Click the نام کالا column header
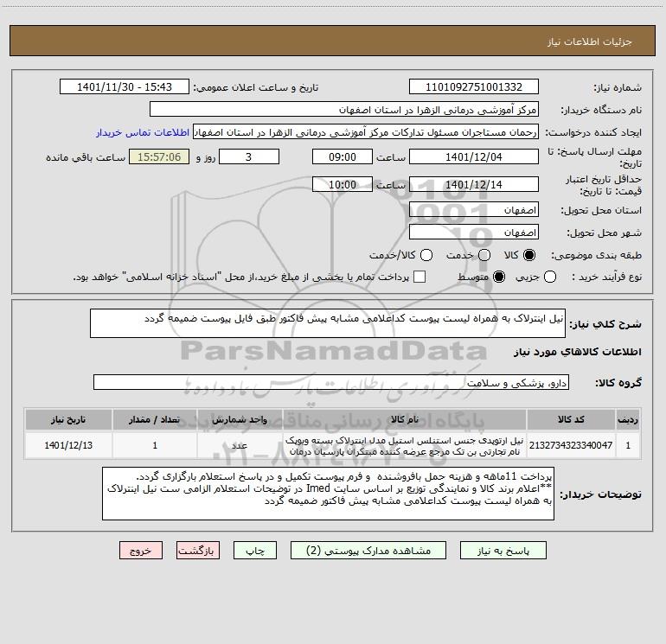 coord(405,419)
